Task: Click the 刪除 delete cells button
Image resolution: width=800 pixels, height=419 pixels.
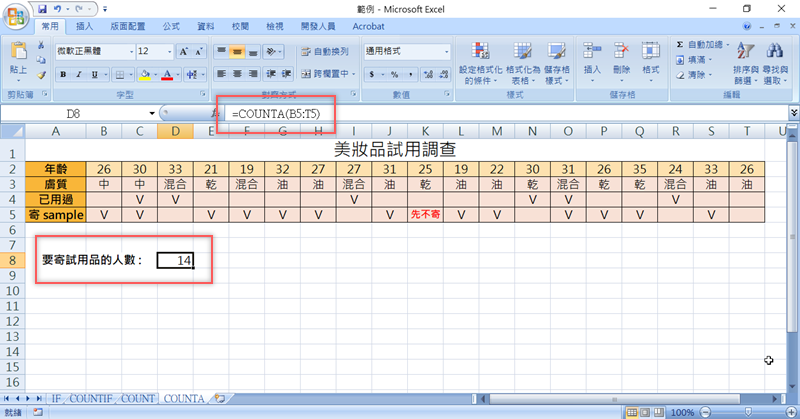Action: pyautogui.click(x=621, y=63)
